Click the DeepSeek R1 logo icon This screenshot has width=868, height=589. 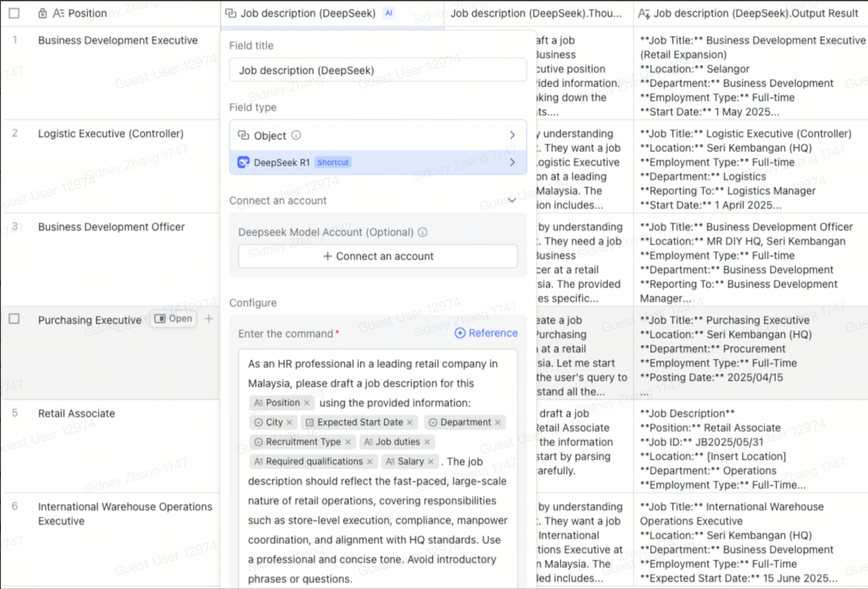[x=243, y=162]
